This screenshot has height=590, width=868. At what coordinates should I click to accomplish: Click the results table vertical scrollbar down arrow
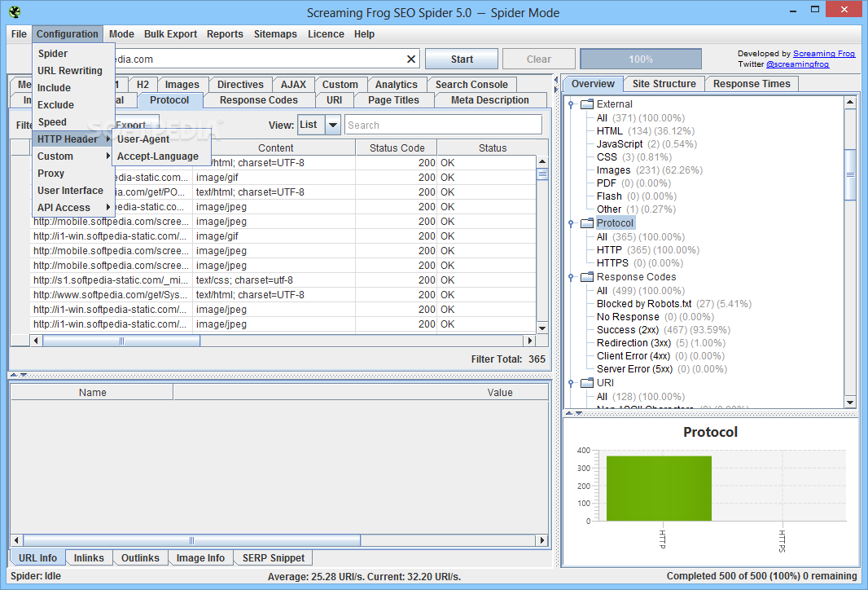click(x=542, y=328)
